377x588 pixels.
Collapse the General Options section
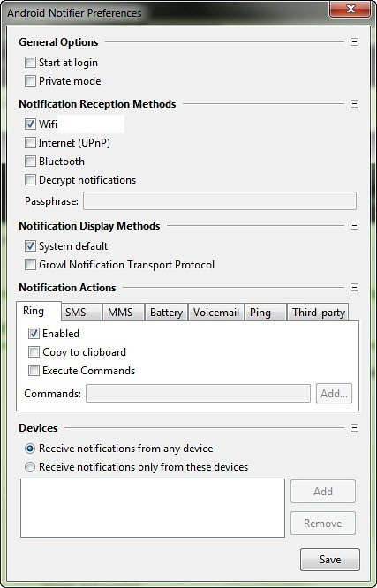354,42
